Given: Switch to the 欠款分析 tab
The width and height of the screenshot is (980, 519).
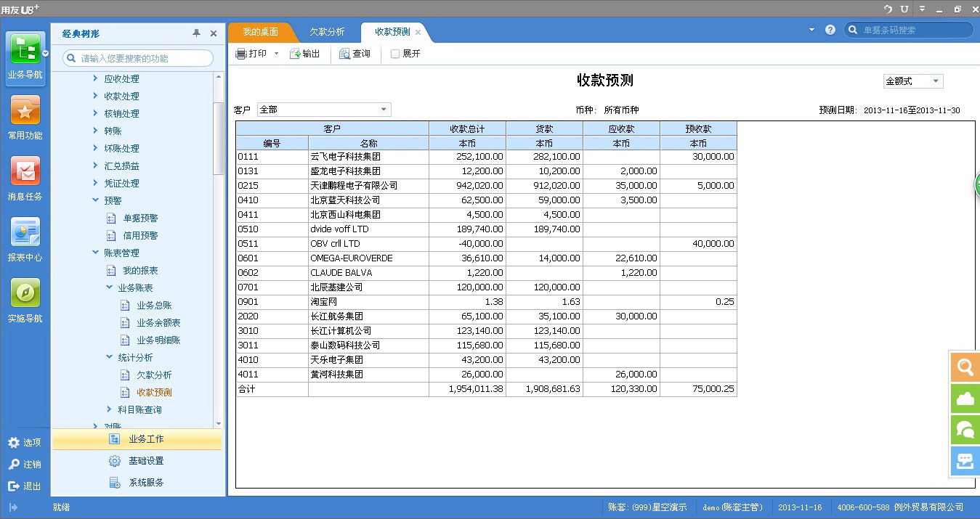Looking at the screenshot, I should [x=327, y=33].
